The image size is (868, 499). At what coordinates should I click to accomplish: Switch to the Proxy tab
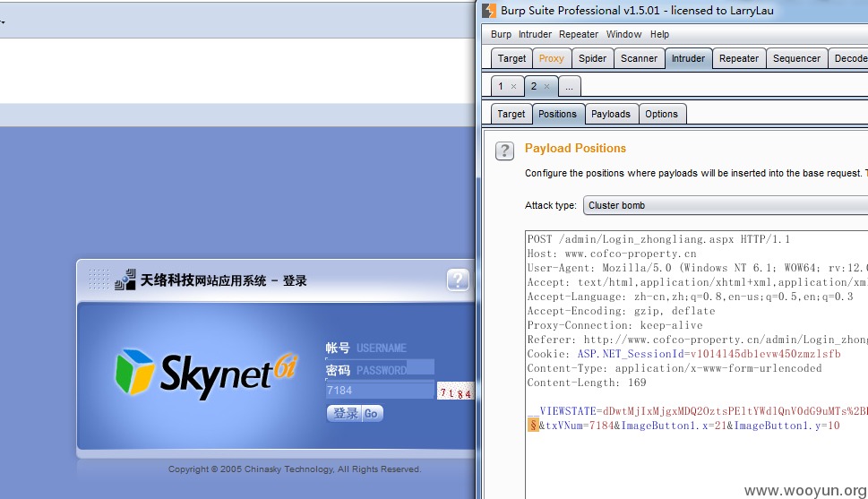[x=552, y=59]
